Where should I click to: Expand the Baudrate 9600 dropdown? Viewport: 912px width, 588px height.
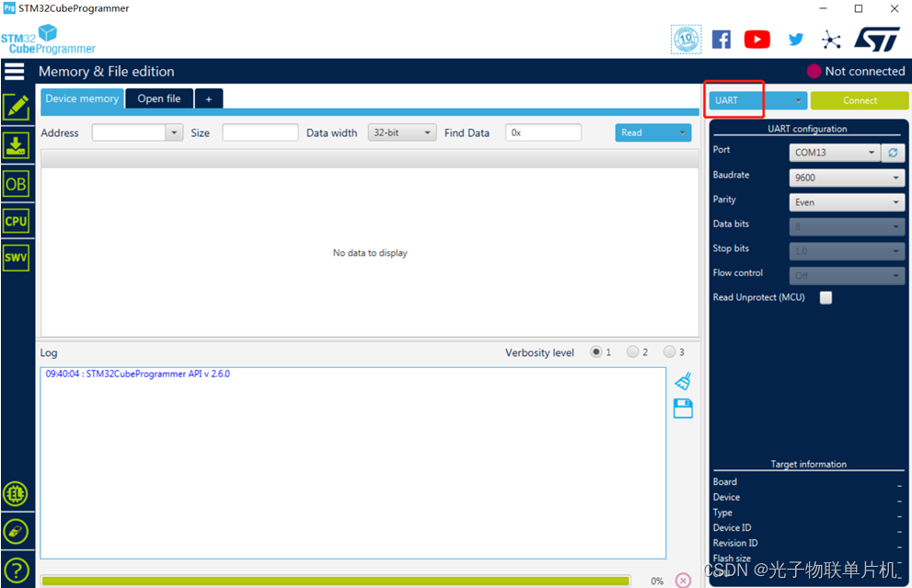847,178
